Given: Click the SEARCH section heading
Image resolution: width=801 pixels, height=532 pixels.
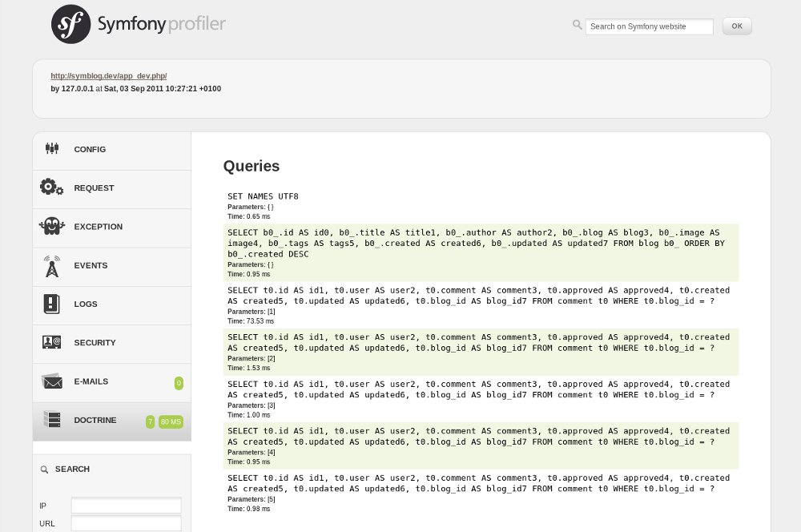Looking at the screenshot, I should (72, 470).
